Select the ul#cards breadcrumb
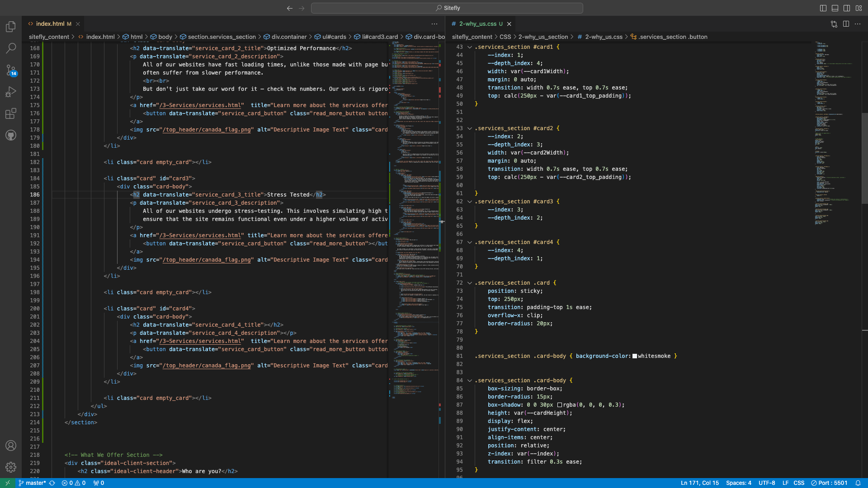 [330, 37]
